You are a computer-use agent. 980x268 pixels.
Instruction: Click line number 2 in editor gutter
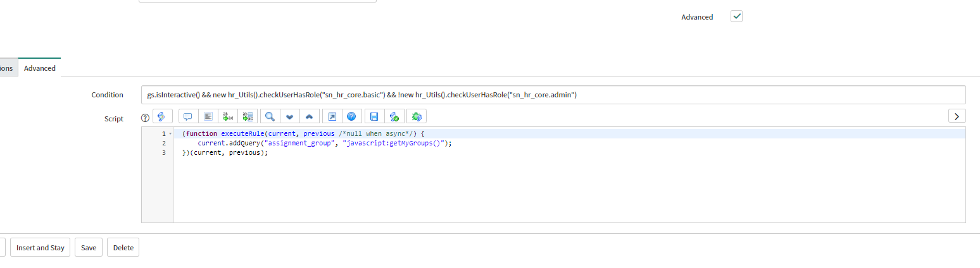(164, 143)
